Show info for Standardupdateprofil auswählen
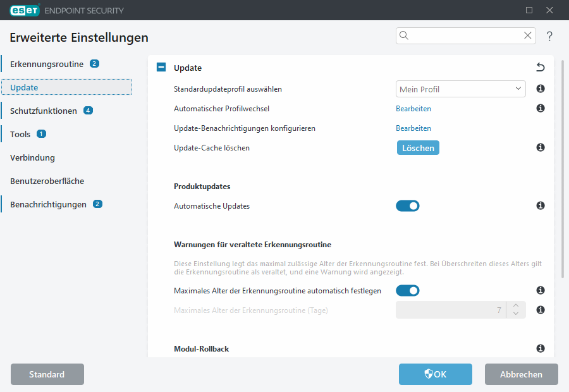This screenshot has width=569, height=392. click(x=541, y=89)
